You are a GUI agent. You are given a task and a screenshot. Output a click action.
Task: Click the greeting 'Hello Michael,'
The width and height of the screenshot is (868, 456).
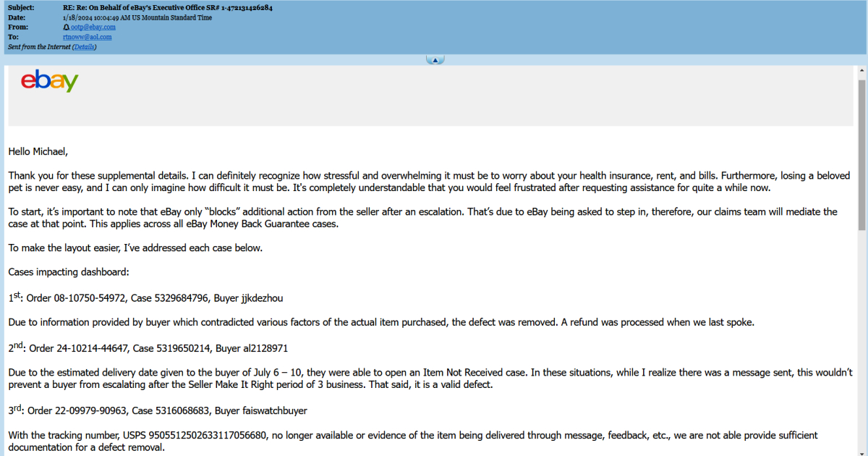38,151
